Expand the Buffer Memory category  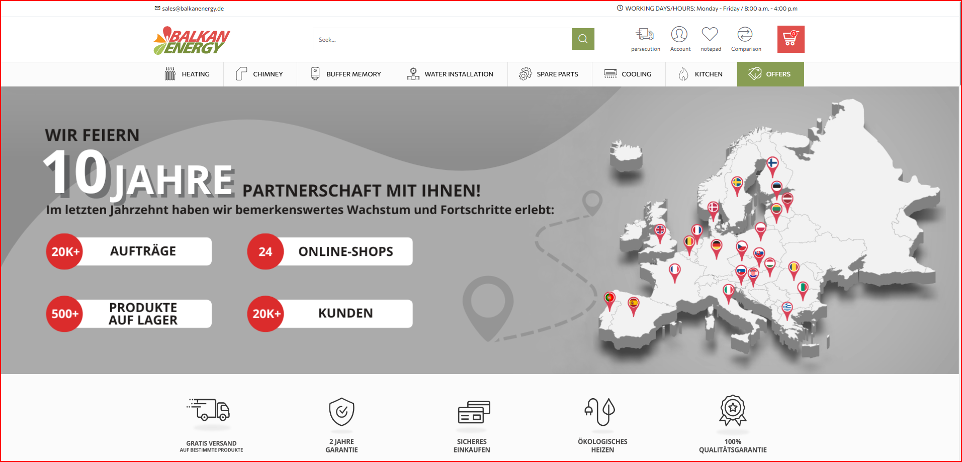point(345,74)
